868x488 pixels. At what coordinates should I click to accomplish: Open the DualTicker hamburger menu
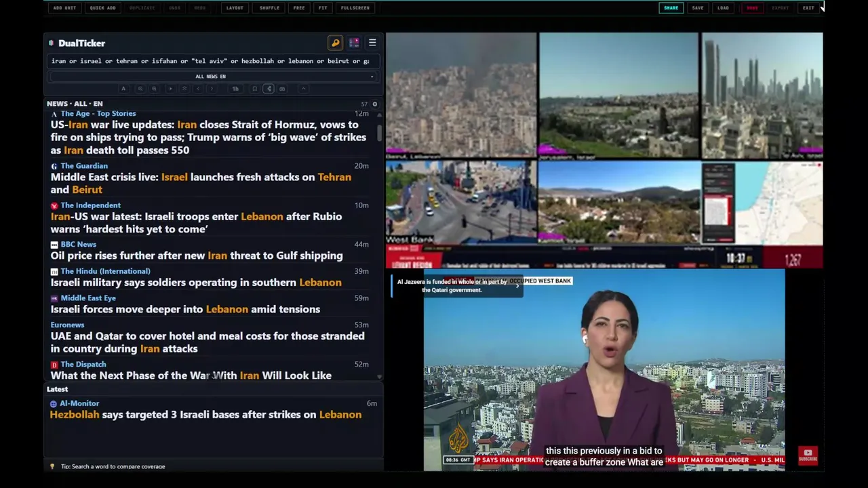click(372, 43)
